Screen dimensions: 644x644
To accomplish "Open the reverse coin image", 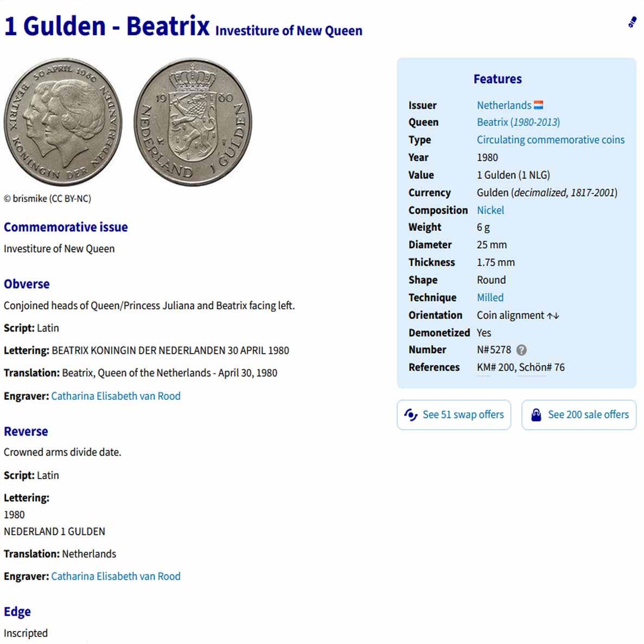I will coord(193,122).
